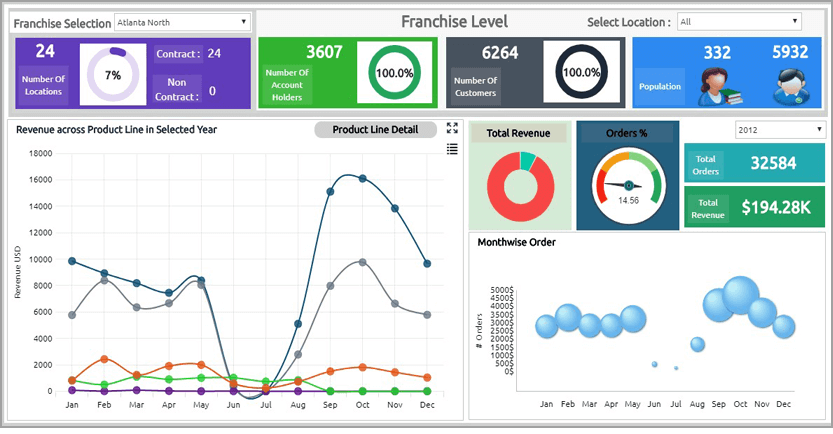Screen dimensions: 833x434
Task: Click the tiny June bubble in Monthwise Order
Action: coord(654,364)
